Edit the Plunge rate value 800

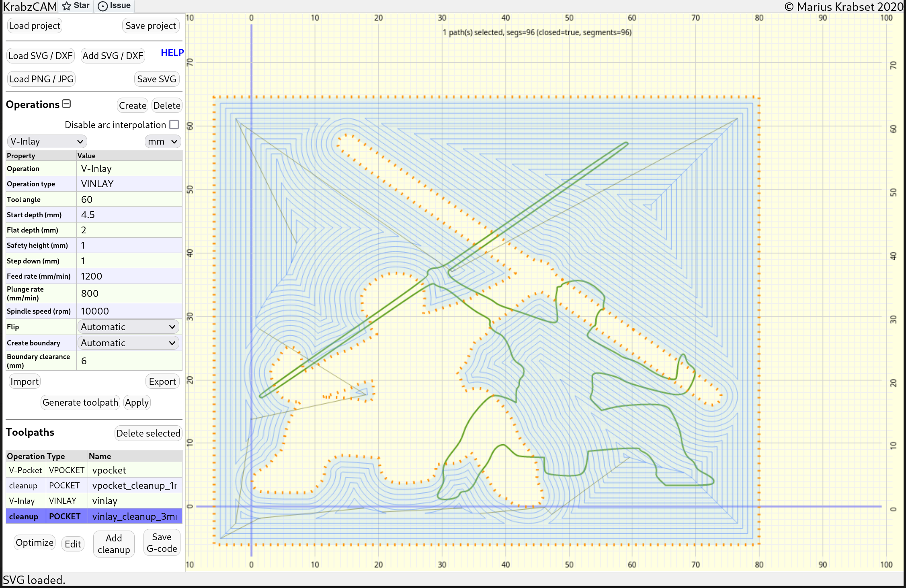pyautogui.click(x=129, y=294)
